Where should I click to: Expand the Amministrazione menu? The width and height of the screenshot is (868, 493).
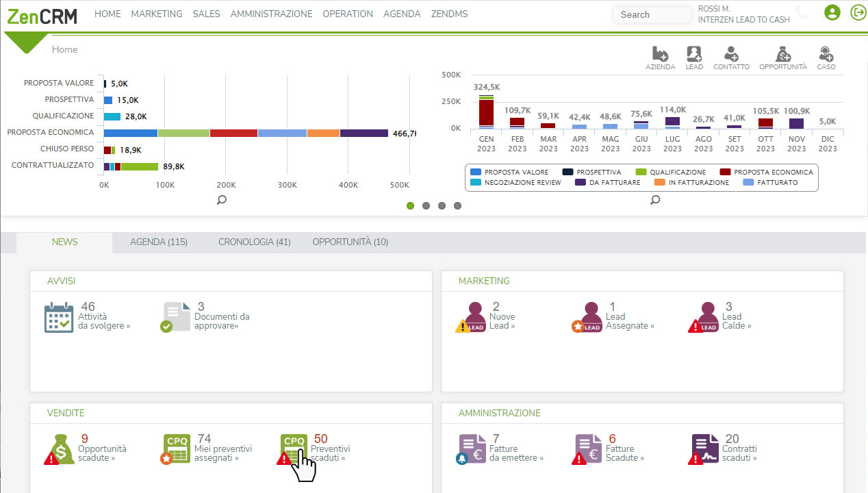pyautogui.click(x=271, y=14)
